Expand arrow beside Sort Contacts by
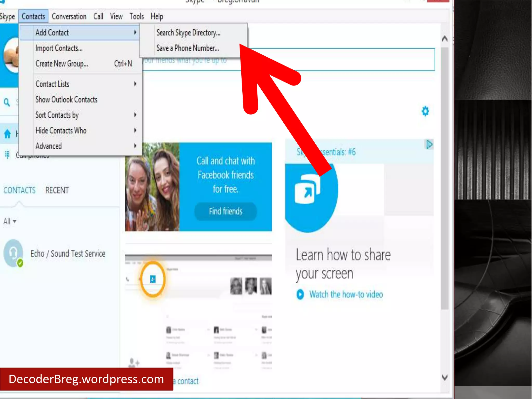The height and width of the screenshot is (399, 532). click(135, 115)
